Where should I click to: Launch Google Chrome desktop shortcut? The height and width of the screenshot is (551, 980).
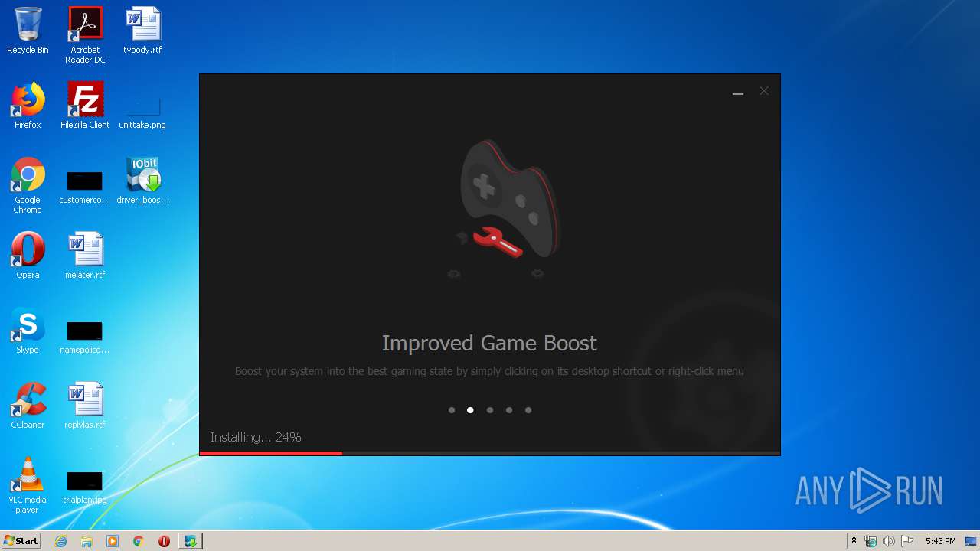pyautogui.click(x=28, y=185)
